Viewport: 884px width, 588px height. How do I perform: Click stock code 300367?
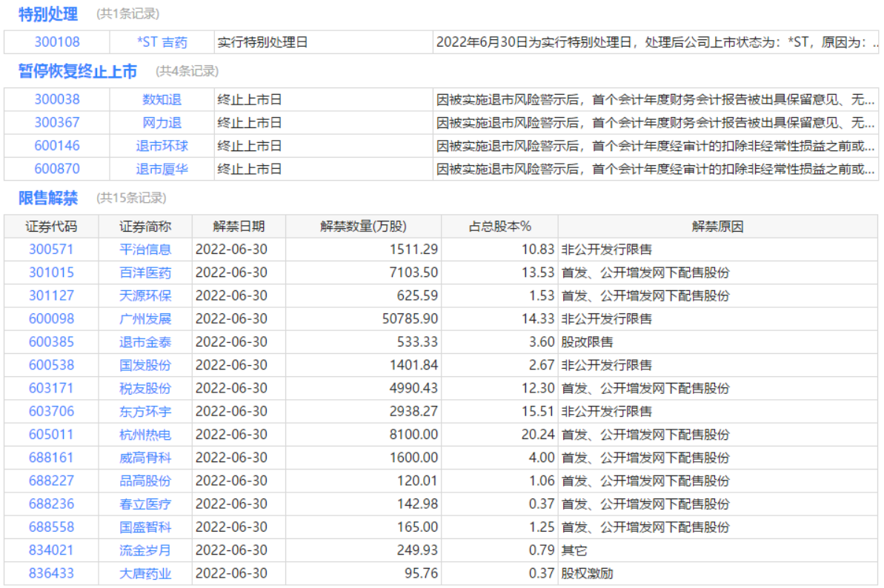coord(57,123)
